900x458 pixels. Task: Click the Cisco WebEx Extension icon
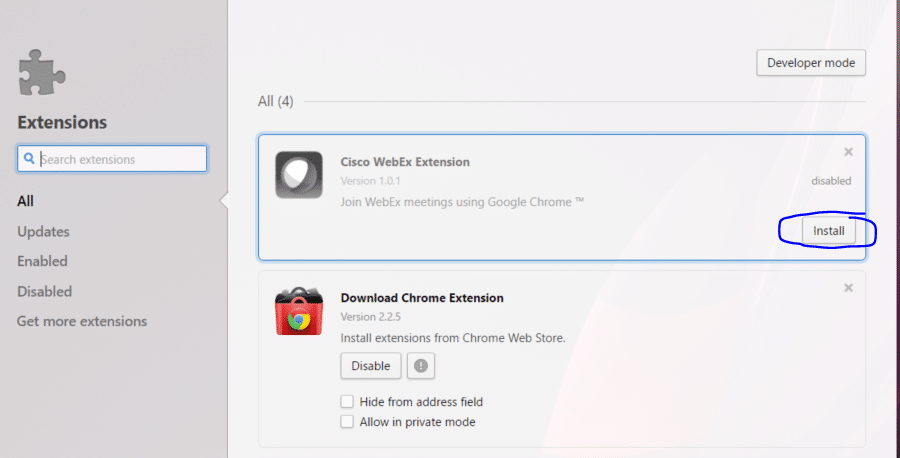point(298,175)
